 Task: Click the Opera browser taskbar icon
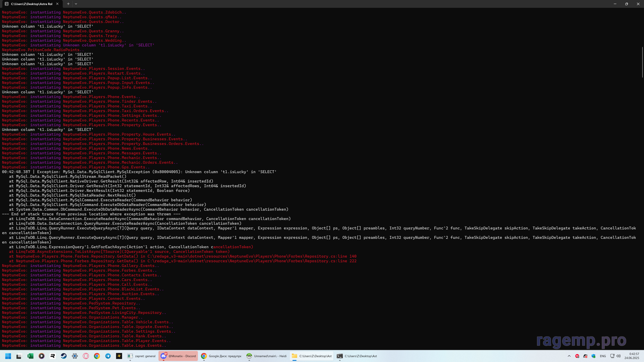(86, 356)
